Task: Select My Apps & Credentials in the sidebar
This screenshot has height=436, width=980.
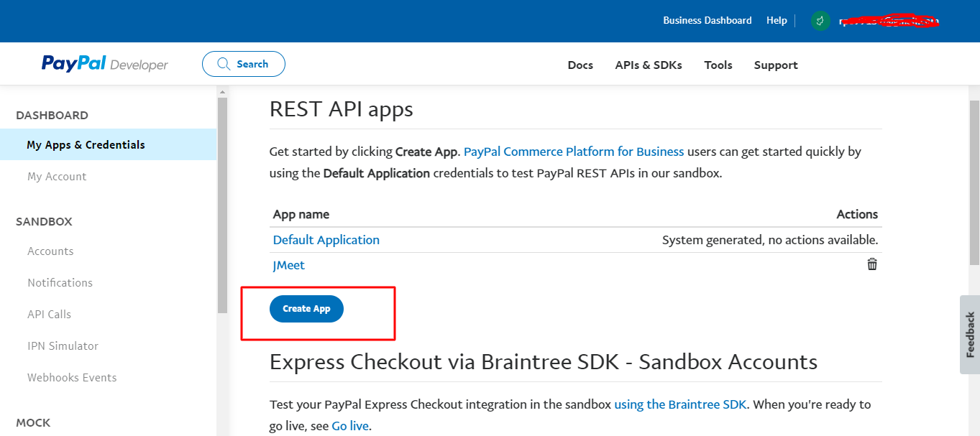Action: [x=86, y=144]
